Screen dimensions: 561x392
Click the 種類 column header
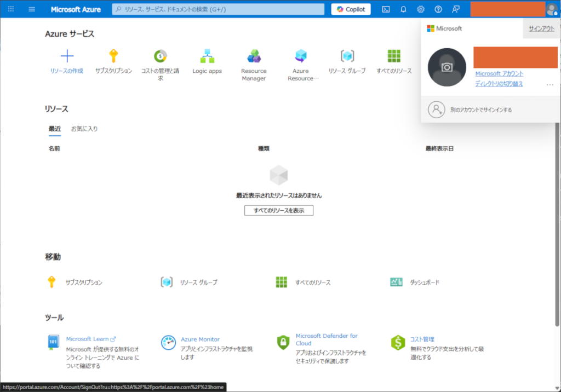tap(264, 148)
